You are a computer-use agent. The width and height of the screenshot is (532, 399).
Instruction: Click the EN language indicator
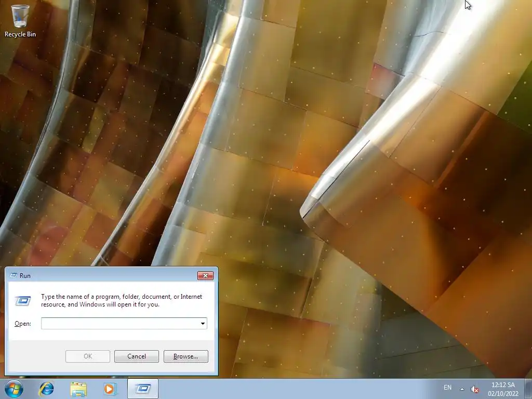(447, 388)
